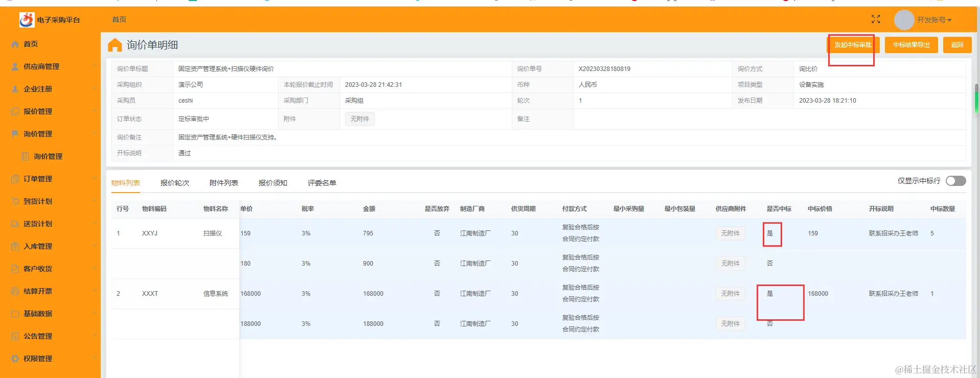Click the 物料编码 cell XXXT
This screenshot has height=378, width=980.
(x=150, y=294)
